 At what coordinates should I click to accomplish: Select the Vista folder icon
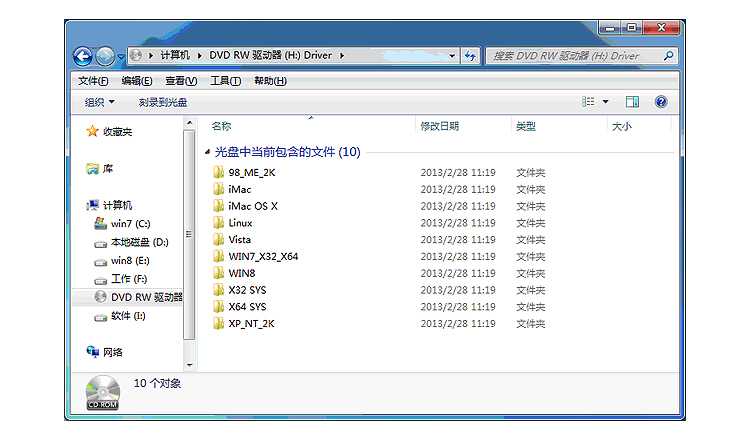tap(219, 239)
